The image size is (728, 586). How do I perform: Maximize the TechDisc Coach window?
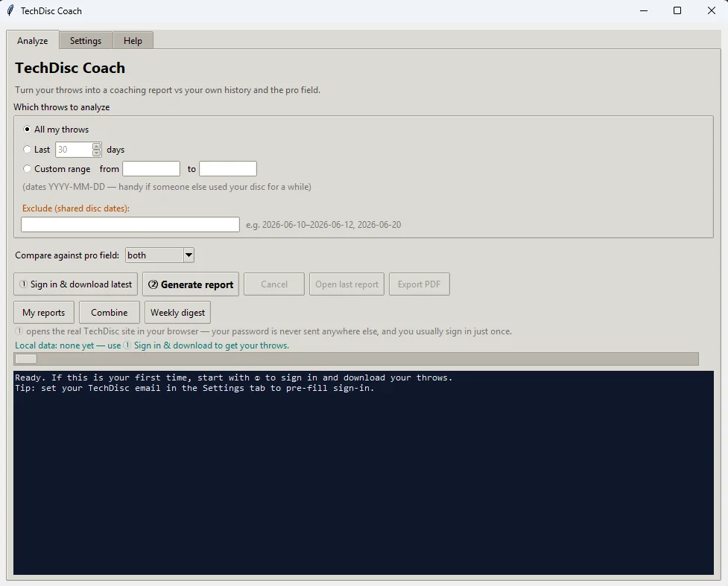pos(677,10)
